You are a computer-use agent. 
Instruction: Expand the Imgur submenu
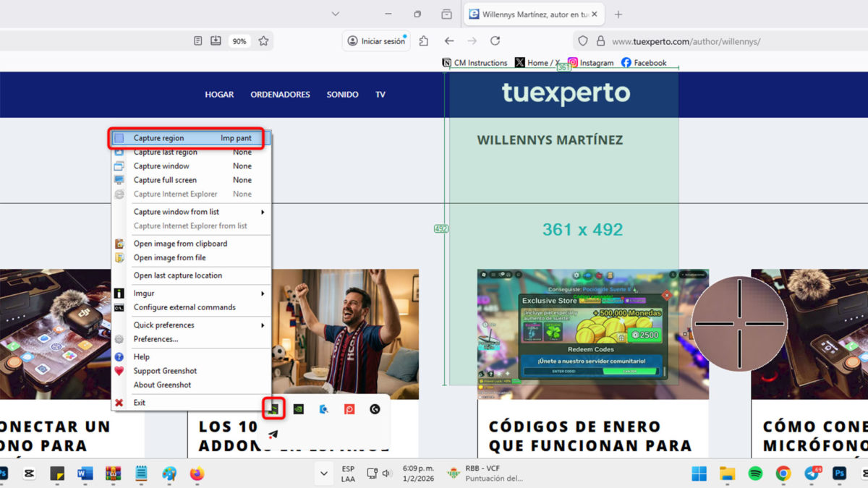[191, 294]
